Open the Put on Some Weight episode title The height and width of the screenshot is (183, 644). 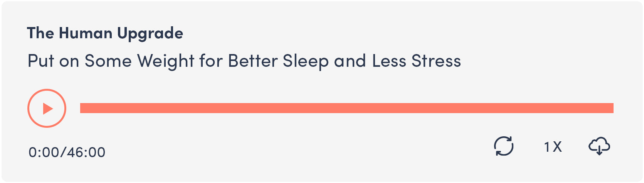tap(244, 61)
